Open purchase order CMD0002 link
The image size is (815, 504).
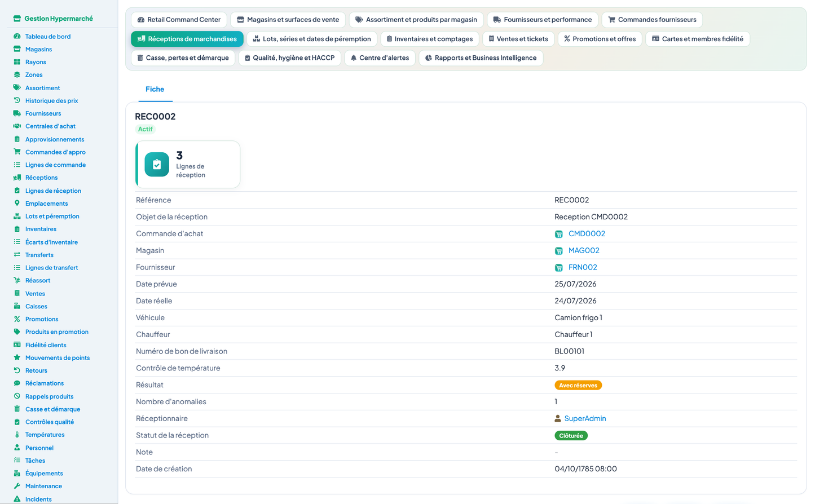pos(587,234)
